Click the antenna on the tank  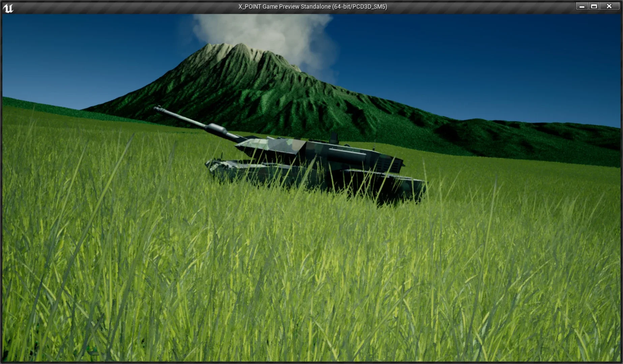click(x=375, y=145)
